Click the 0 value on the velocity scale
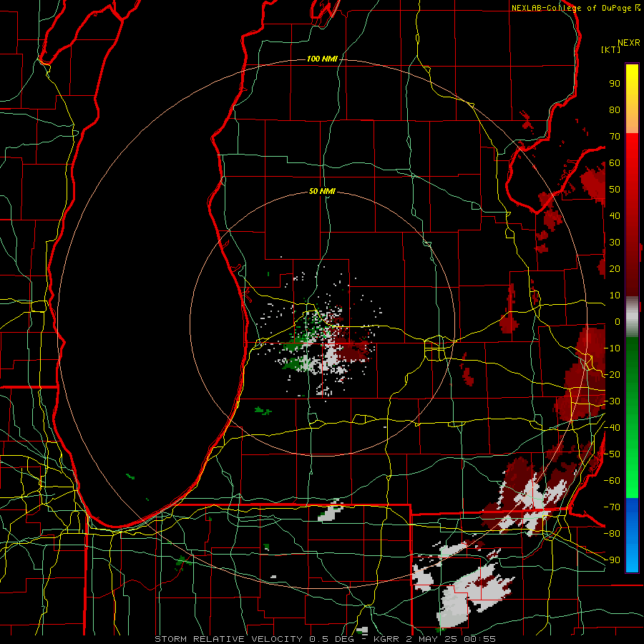644x644 pixels. click(x=618, y=321)
